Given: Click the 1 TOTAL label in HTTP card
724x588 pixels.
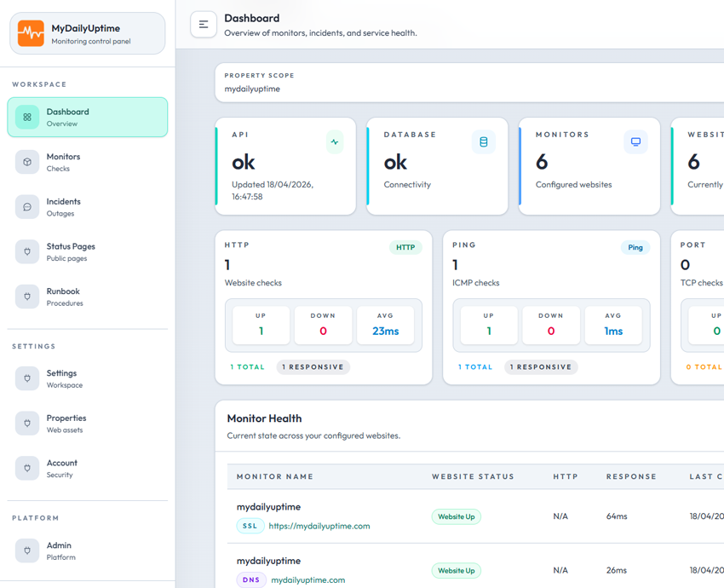Looking at the screenshot, I should [248, 367].
